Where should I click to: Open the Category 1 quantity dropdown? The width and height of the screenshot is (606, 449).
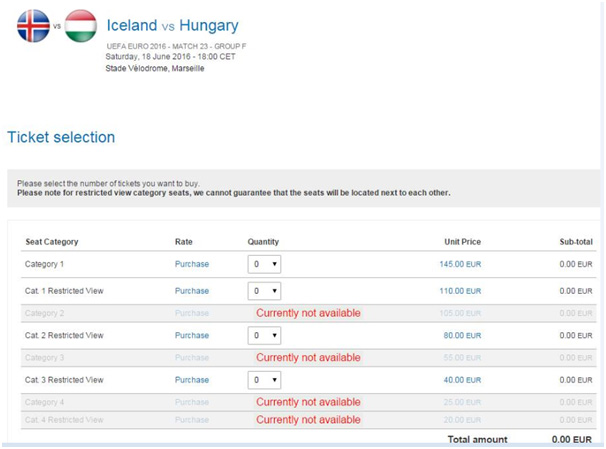tap(264, 264)
